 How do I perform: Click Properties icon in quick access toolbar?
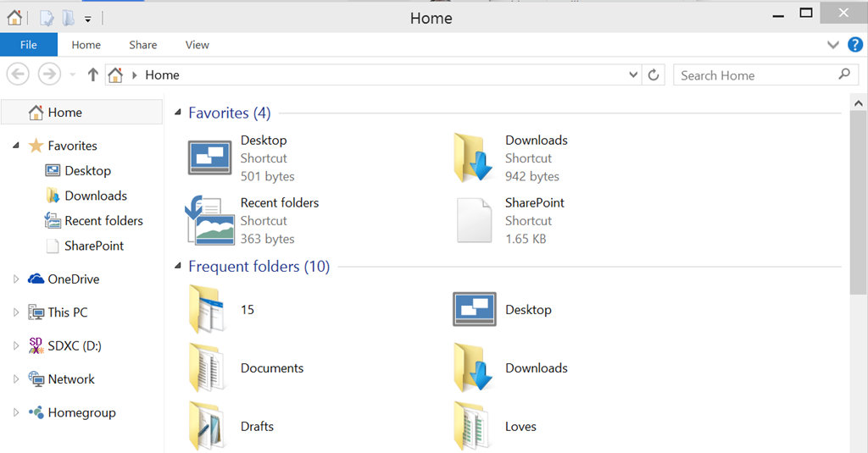coord(47,19)
